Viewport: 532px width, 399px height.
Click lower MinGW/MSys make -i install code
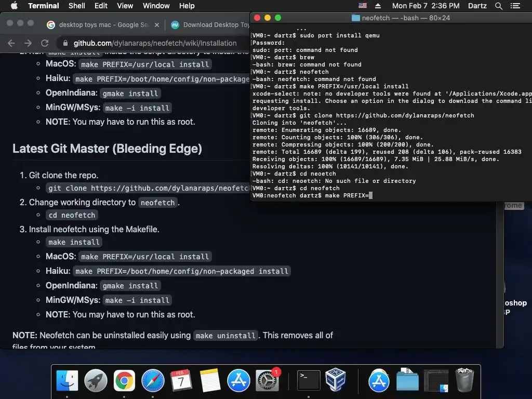137,300
